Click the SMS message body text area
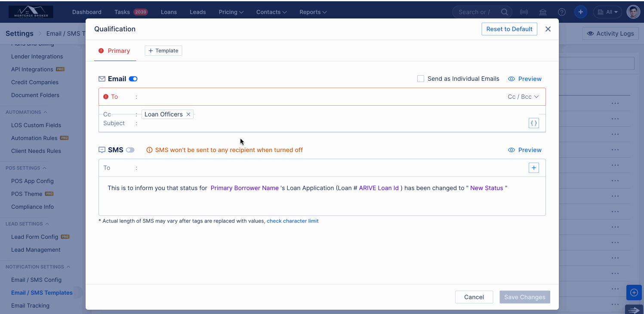The width and height of the screenshot is (644, 314). point(322,196)
